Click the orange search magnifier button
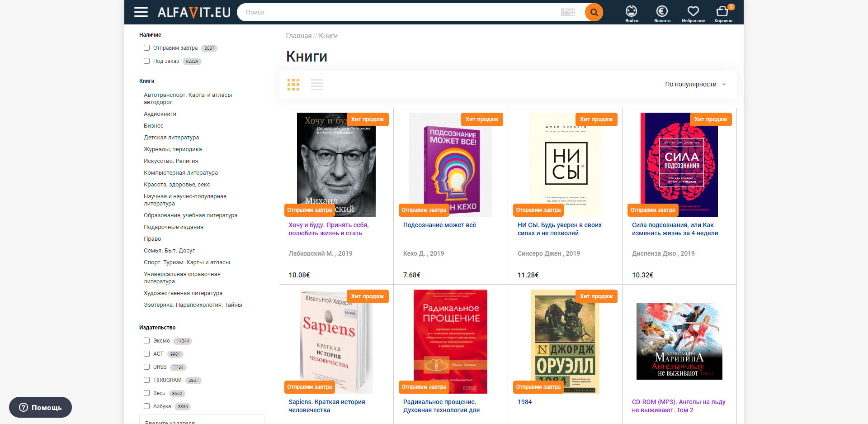Image resolution: width=868 pixels, height=424 pixels. (x=594, y=12)
